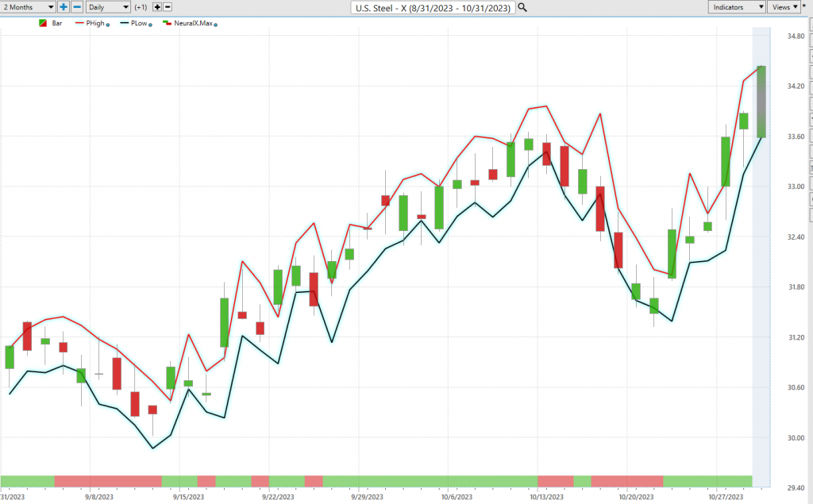Open the Views dropdown

784,7
